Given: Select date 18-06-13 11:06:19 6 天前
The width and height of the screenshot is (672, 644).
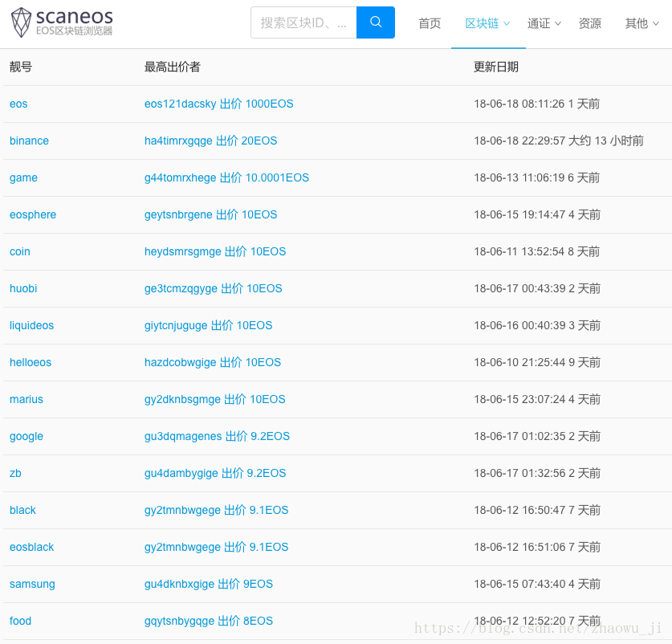Looking at the screenshot, I should coord(536,178).
